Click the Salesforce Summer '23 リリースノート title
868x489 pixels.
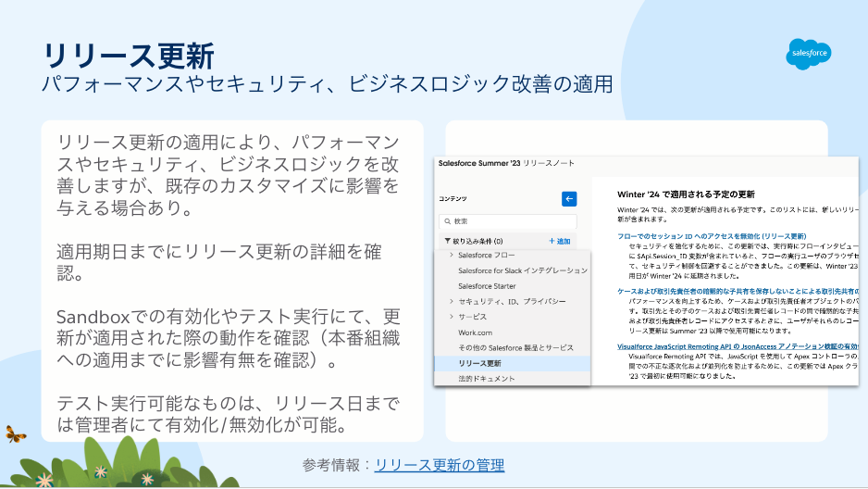click(506, 163)
